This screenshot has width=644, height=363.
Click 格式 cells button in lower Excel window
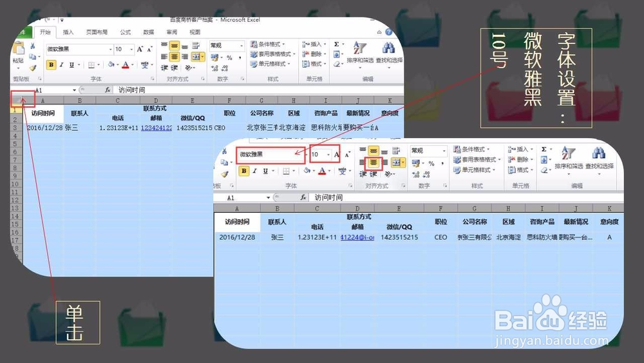tap(520, 170)
